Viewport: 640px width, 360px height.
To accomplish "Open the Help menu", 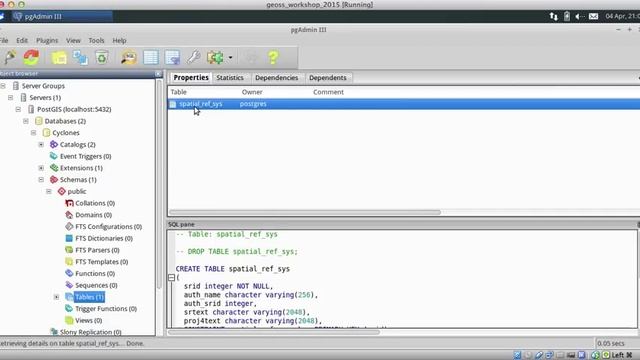I will pos(119,40).
